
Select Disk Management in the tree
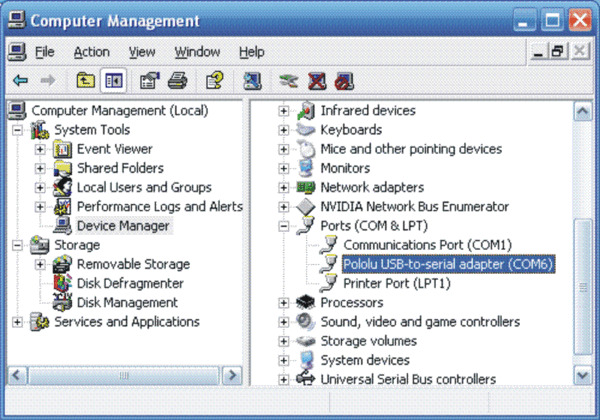tap(127, 303)
